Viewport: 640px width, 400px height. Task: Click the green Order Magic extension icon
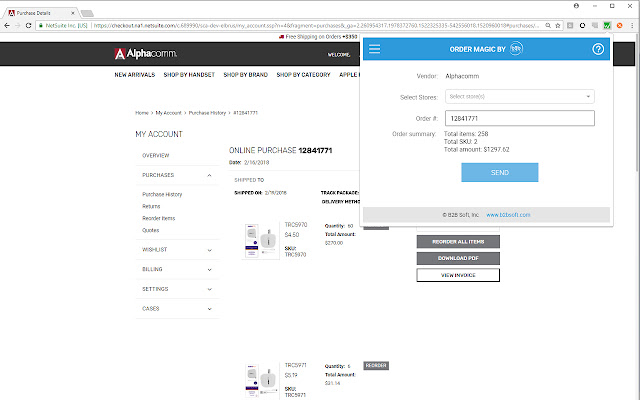click(x=607, y=25)
